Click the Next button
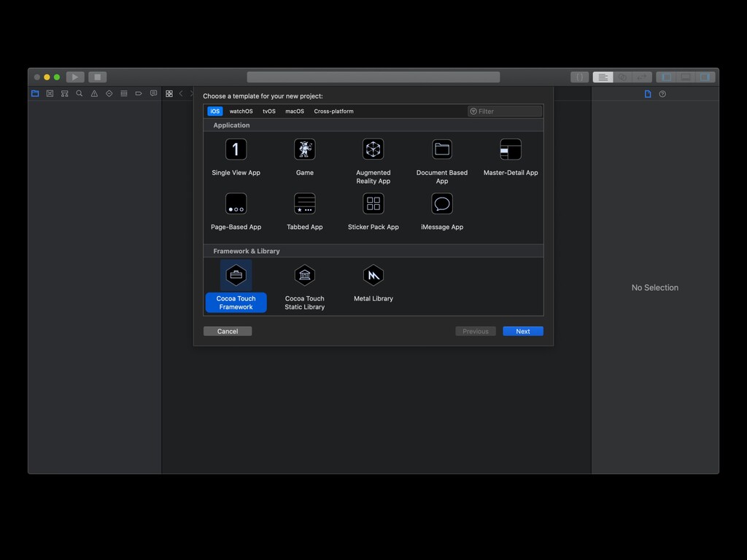 pyautogui.click(x=523, y=331)
